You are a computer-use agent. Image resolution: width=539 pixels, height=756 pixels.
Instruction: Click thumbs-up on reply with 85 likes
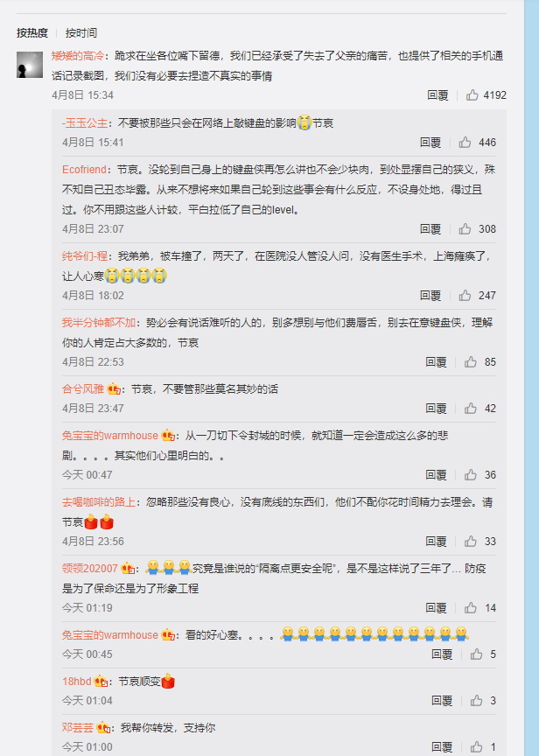point(471,361)
